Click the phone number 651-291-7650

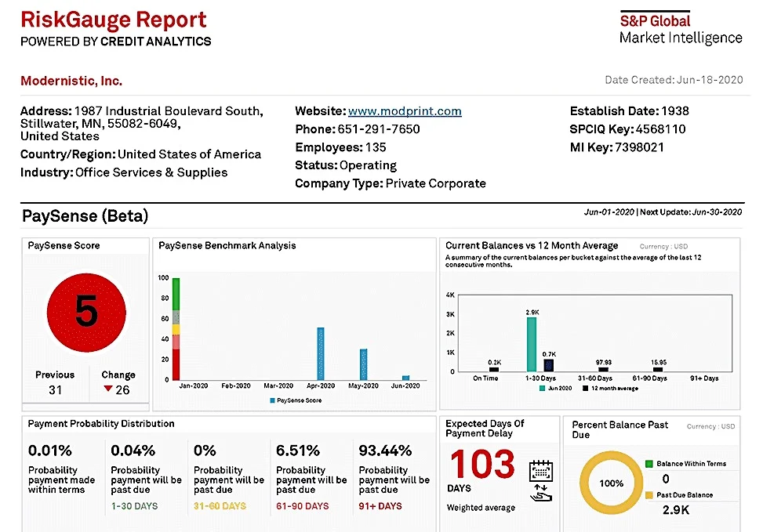[379, 128]
